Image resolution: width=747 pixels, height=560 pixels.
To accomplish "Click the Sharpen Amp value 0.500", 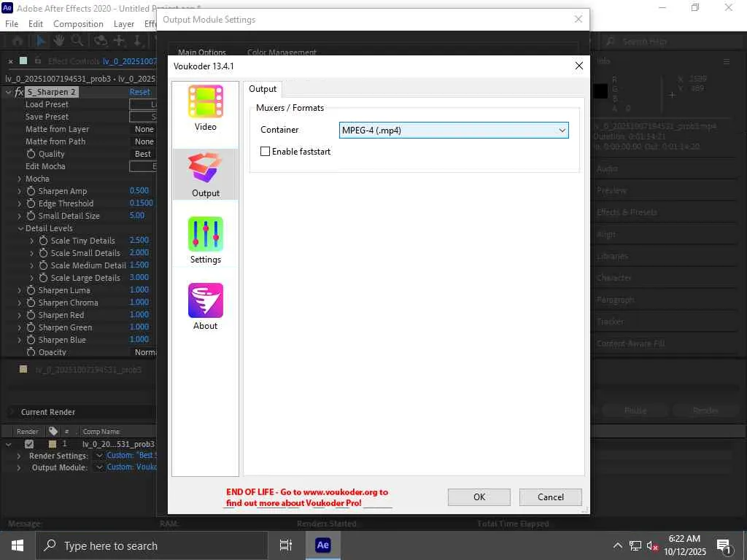I will point(139,190).
